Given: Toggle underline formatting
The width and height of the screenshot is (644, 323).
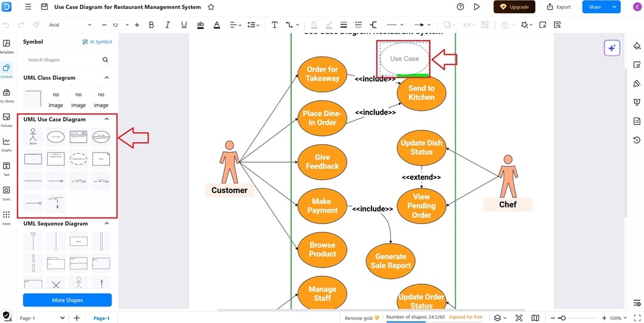Looking at the screenshot, I should pos(184,25).
